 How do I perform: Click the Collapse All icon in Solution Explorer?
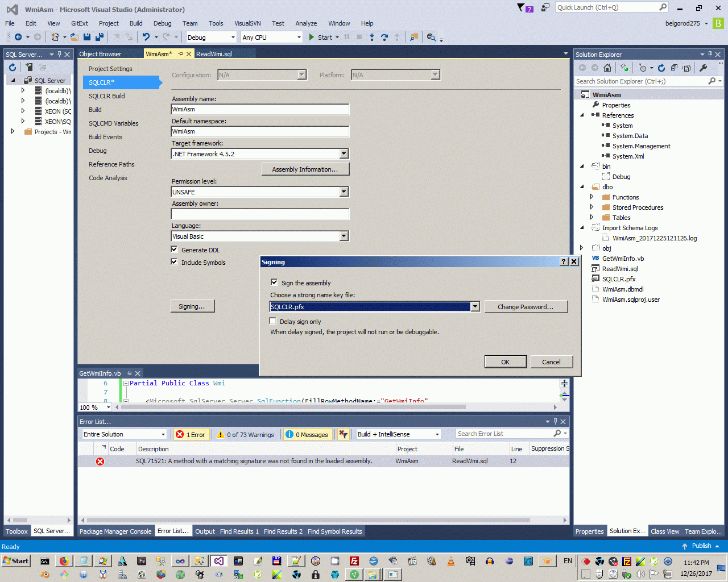point(674,68)
